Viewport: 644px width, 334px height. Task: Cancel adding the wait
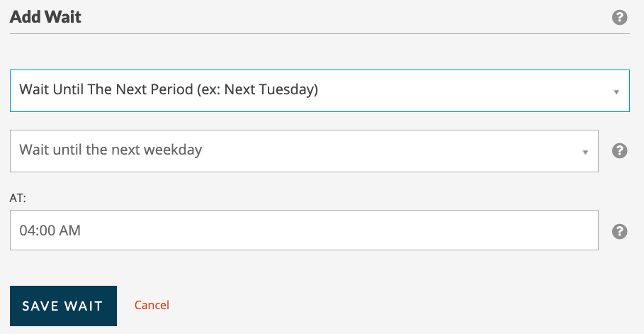coord(152,305)
